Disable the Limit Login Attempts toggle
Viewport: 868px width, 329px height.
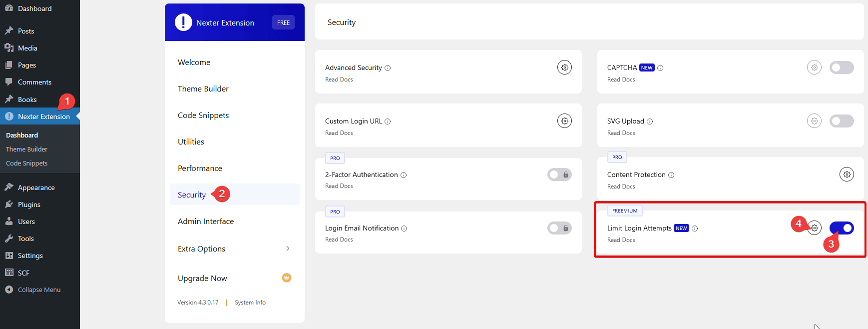coord(842,228)
